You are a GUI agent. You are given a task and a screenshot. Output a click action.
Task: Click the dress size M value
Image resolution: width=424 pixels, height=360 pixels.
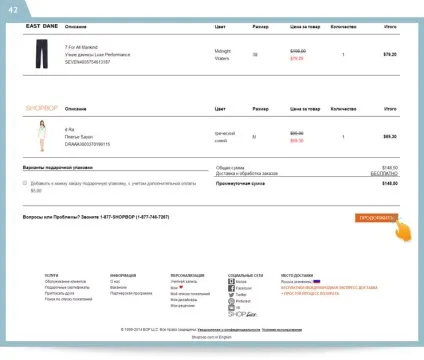[x=254, y=137]
